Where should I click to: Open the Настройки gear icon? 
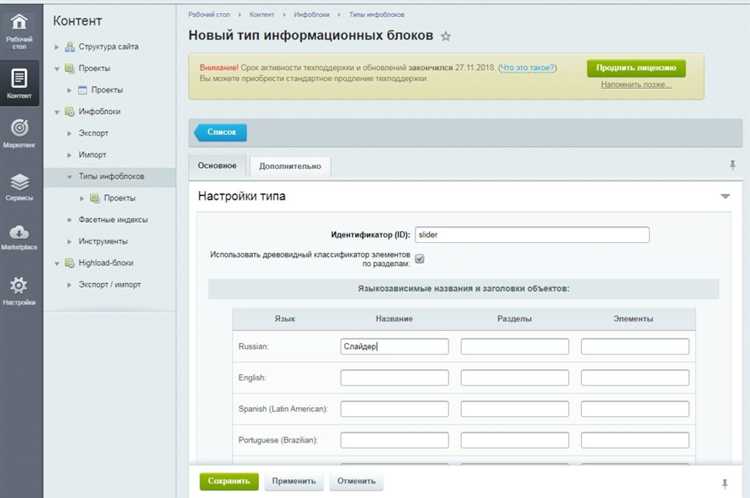pyautogui.click(x=19, y=290)
